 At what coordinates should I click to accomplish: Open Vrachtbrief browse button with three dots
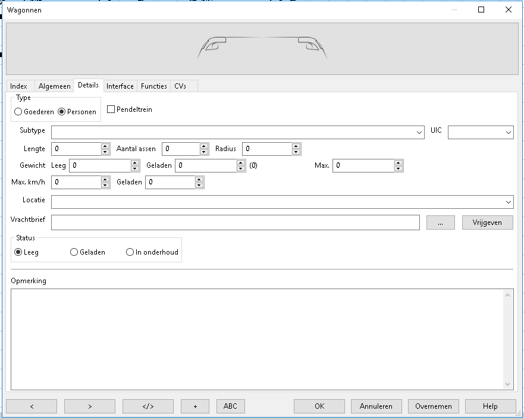(x=440, y=222)
